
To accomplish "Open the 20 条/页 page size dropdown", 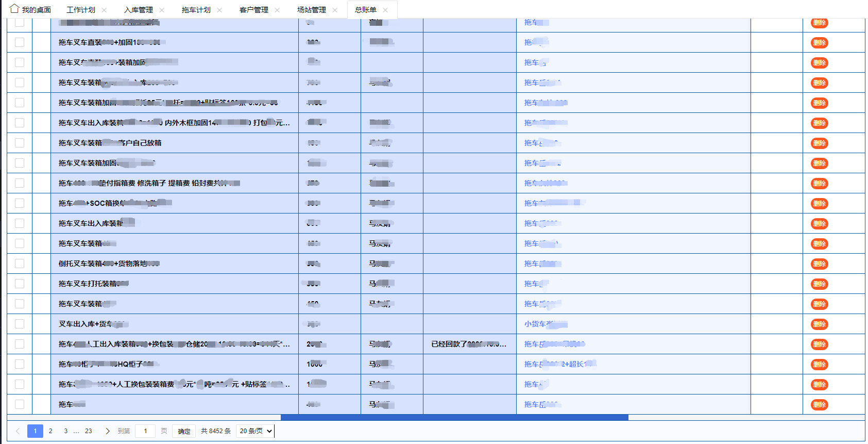I will click(255, 431).
